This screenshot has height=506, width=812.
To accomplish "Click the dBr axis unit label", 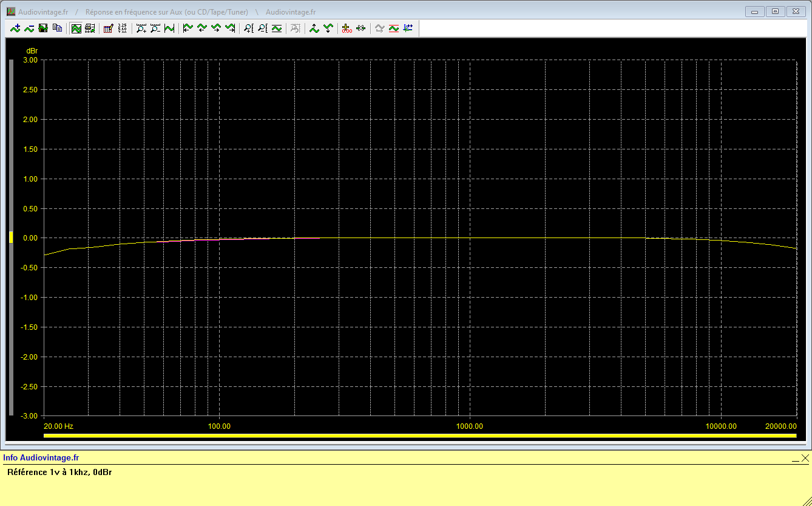I will pyautogui.click(x=32, y=50).
